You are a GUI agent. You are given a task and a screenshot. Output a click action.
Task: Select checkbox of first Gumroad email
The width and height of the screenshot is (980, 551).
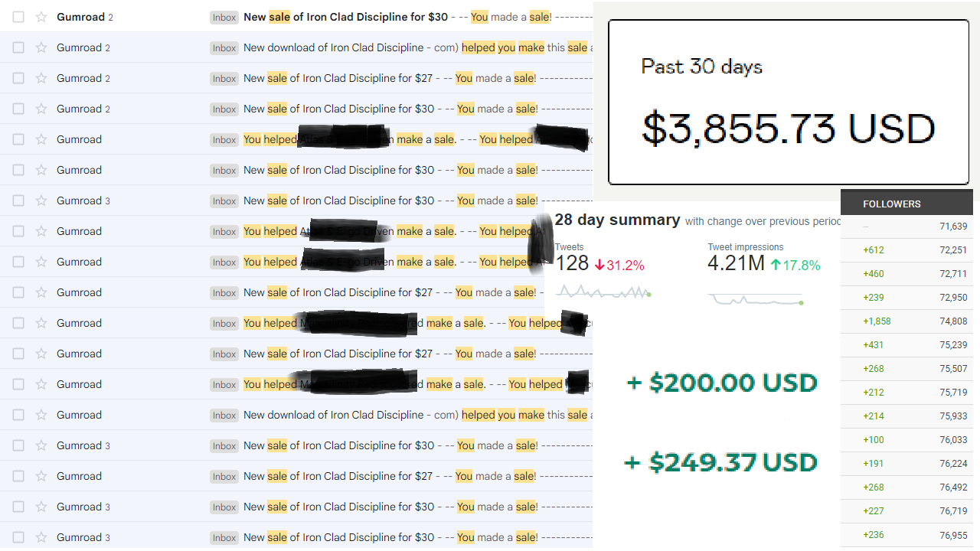[18, 17]
